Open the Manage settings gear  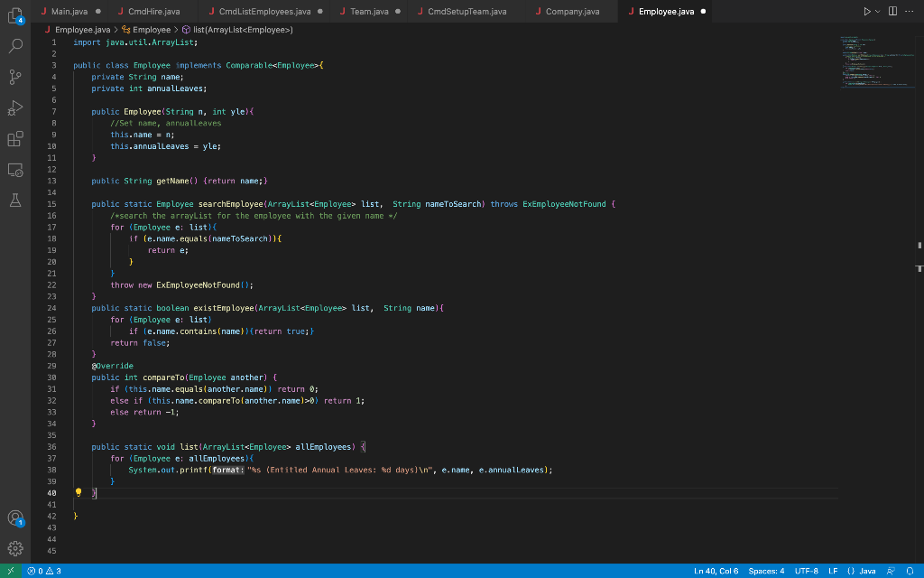pyautogui.click(x=14, y=547)
